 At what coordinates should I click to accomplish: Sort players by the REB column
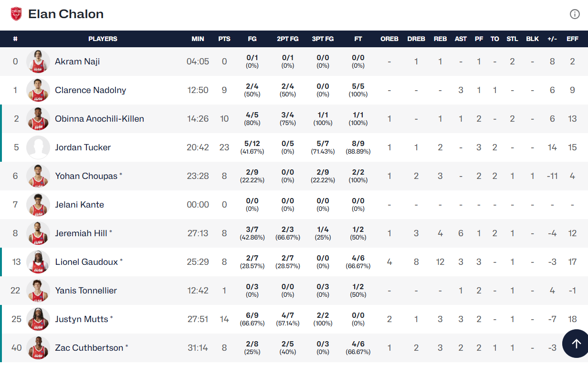coord(440,39)
